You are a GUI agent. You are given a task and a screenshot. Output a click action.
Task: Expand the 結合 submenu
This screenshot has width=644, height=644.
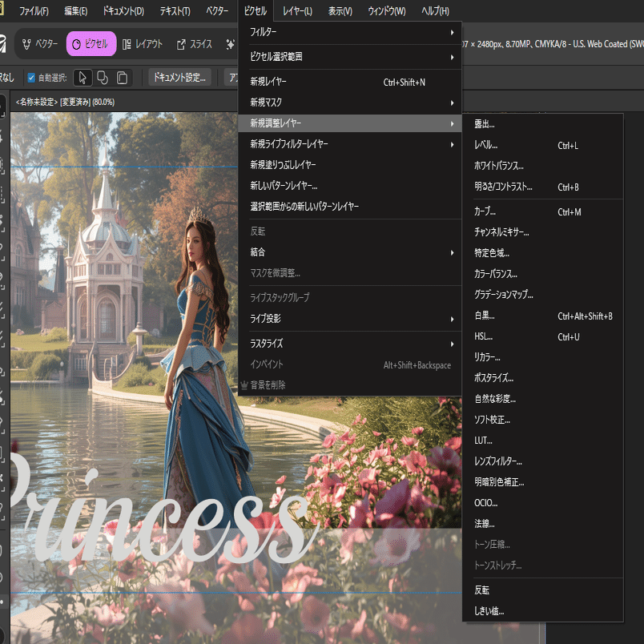350,252
